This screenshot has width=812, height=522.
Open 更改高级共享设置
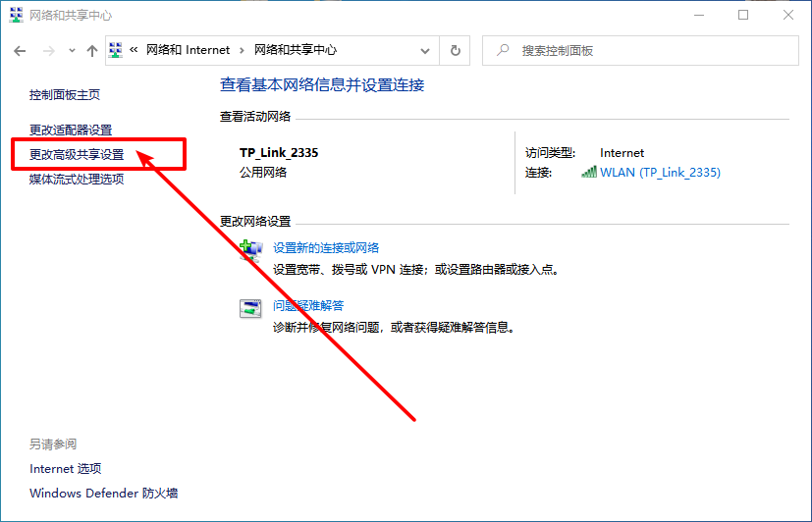pos(77,154)
